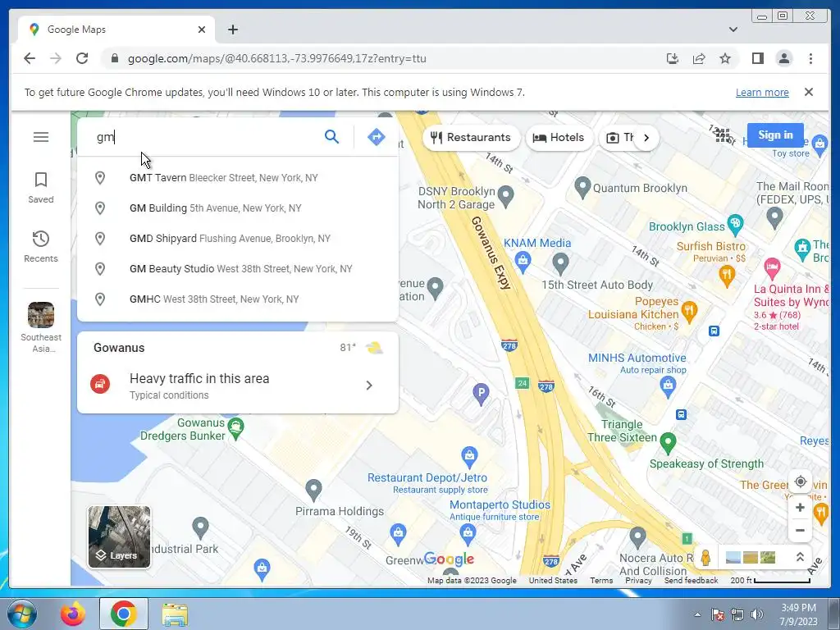Show more category chips with the arrow

[x=646, y=138]
